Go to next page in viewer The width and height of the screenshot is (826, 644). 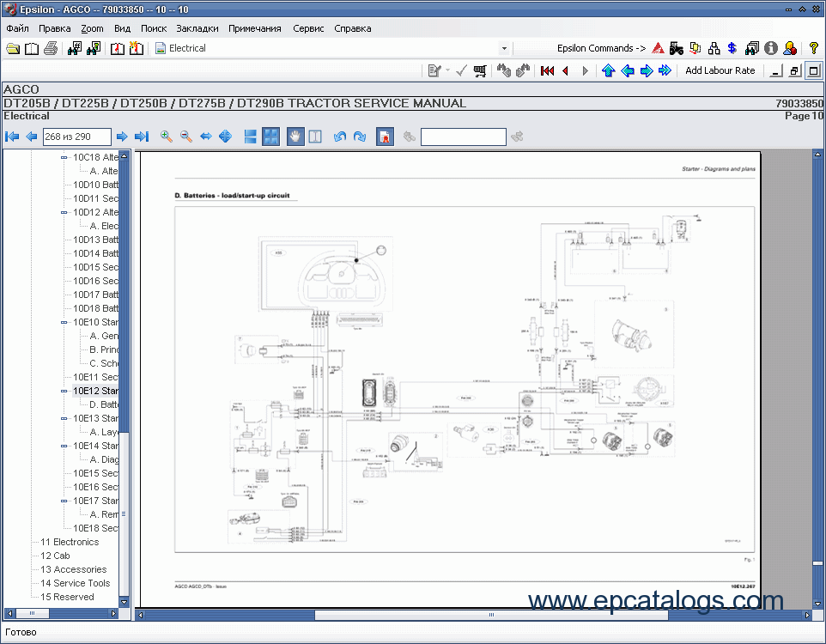point(122,137)
